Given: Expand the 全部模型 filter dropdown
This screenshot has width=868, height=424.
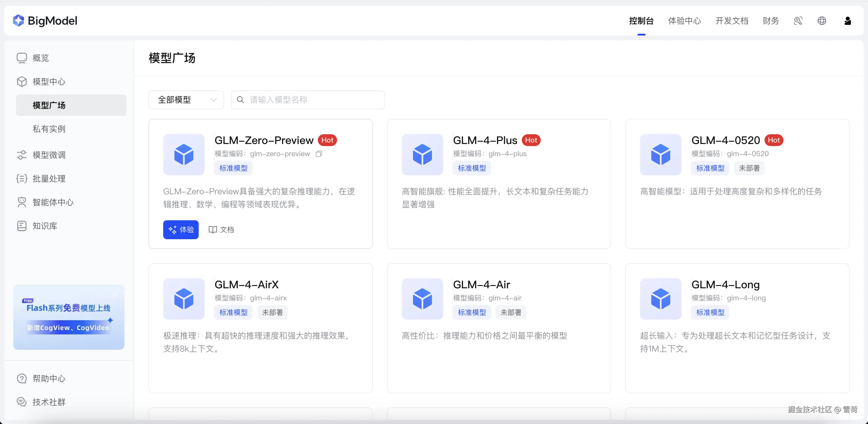Looking at the screenshot, I should click(x=186, y=100).
